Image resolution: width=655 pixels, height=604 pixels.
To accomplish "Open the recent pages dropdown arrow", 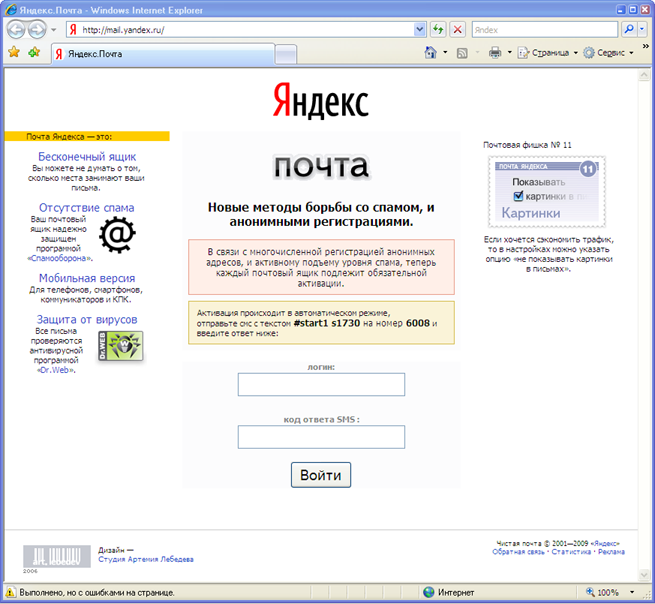I will coord(53,30).
